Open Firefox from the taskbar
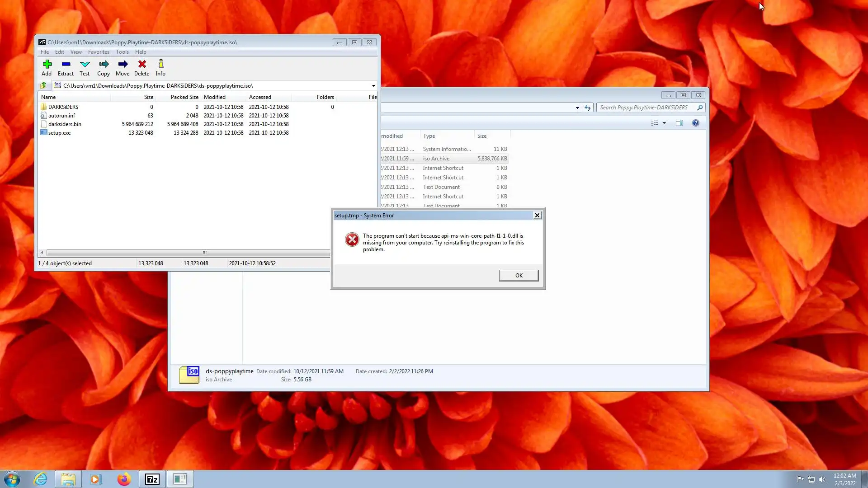Viewport: 868px width, 488px height. pos(123,479)
